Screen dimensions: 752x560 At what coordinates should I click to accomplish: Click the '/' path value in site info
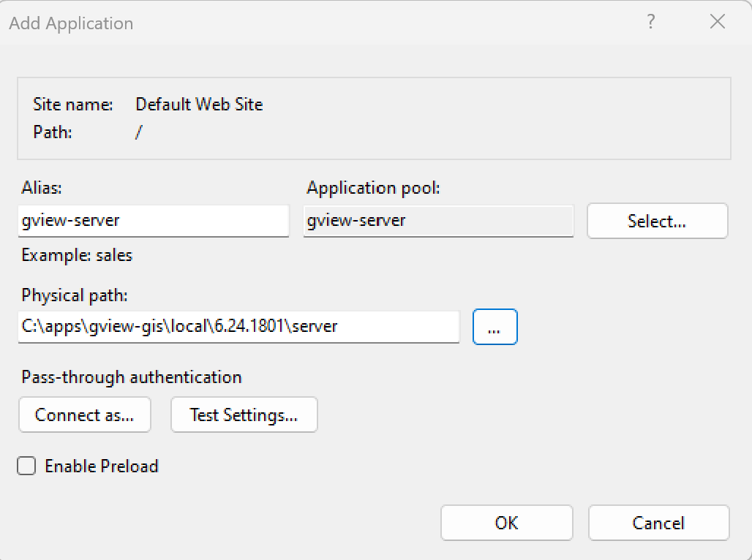[138, 132]
